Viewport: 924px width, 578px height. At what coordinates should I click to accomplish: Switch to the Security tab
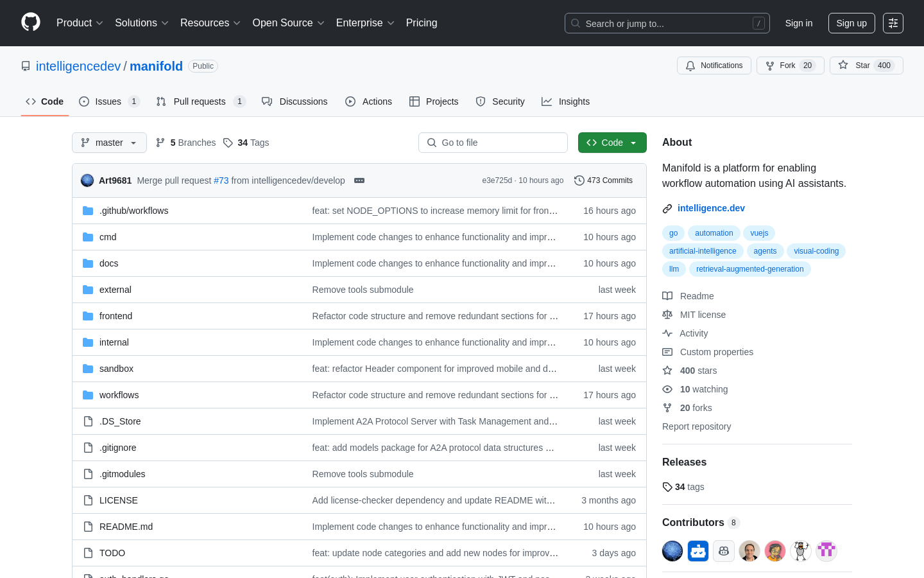[x=500, y=101]
